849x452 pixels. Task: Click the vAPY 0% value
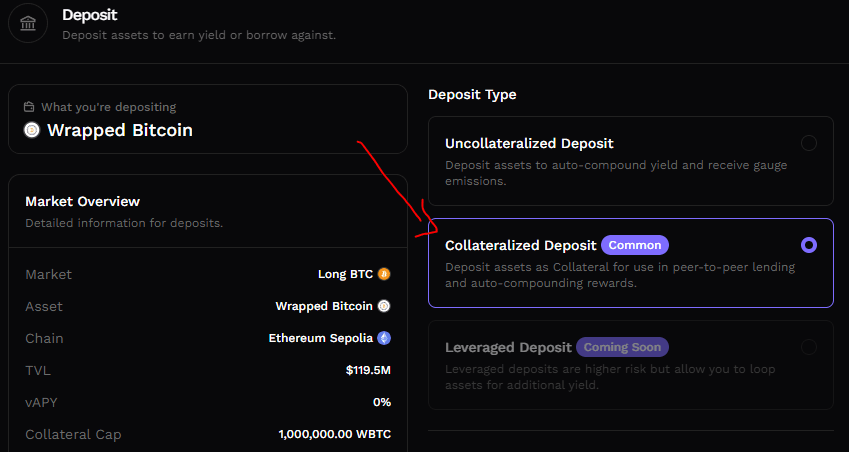click(382, 402)
